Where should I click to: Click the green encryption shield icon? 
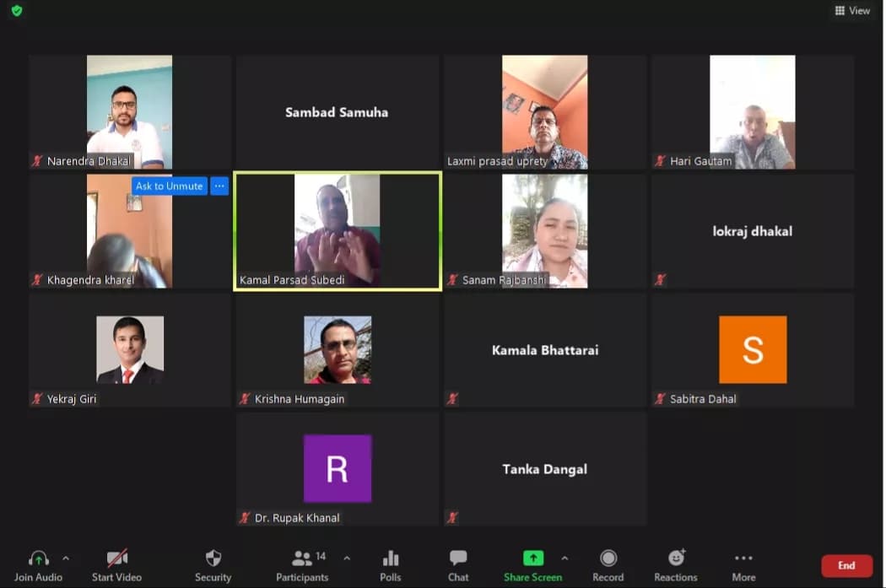point(17,11)
